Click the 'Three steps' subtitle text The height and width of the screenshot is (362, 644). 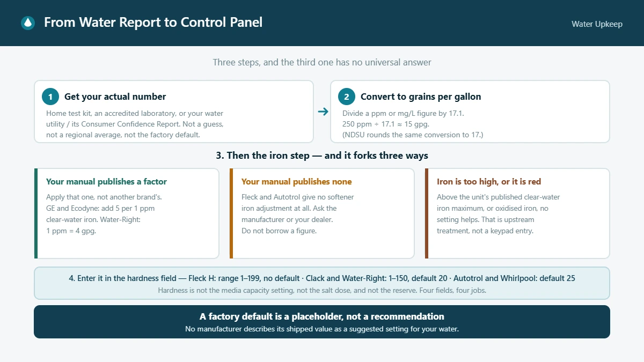point(322,62)
